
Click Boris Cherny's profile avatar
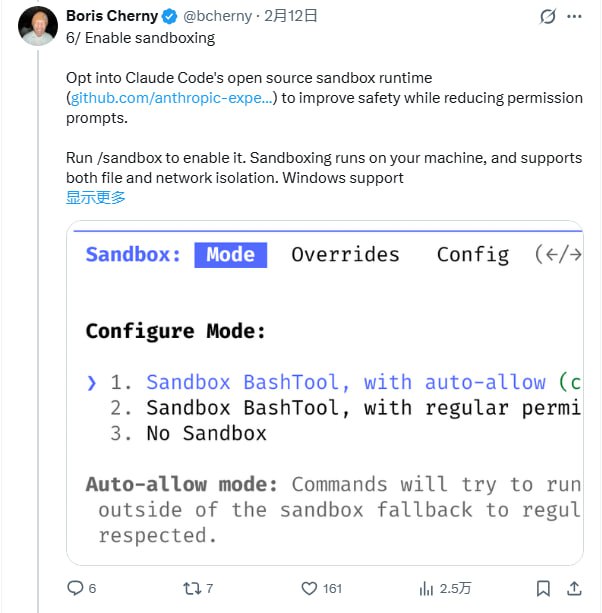[37, 26]
